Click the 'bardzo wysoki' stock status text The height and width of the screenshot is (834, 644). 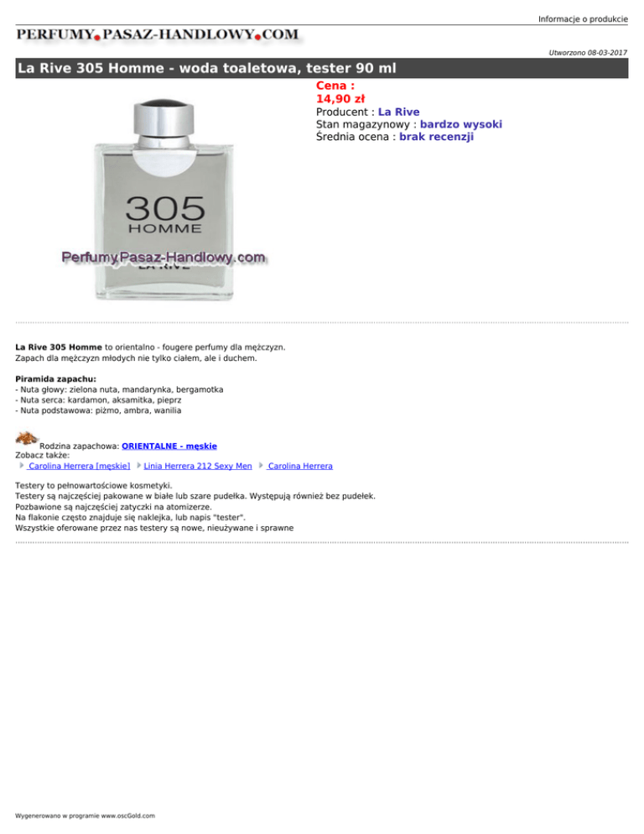coord(461,124)
